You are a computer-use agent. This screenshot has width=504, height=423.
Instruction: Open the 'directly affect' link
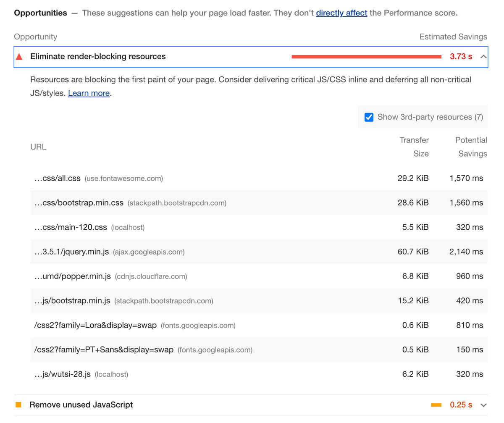pos(341,13)
